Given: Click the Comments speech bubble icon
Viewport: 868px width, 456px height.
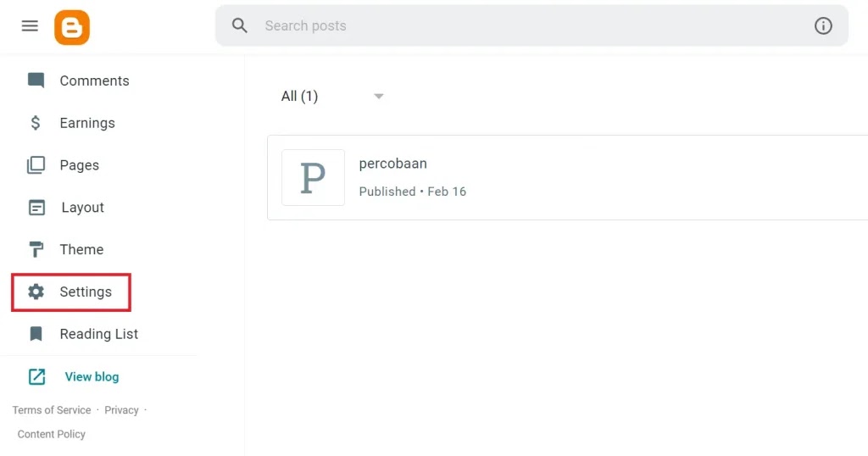Looking at the screenshot, I should click(x=36, y=81).
